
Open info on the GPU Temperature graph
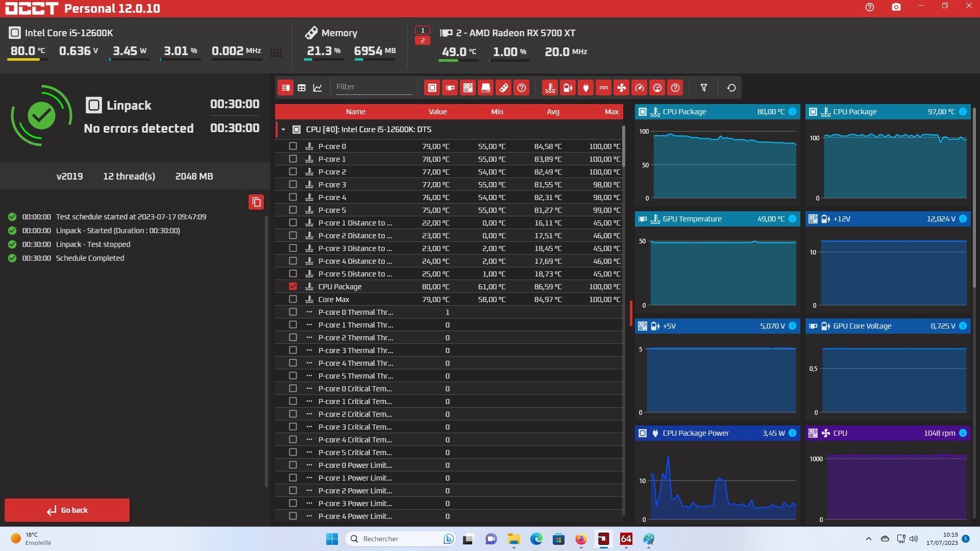click(x=792, y=218)
